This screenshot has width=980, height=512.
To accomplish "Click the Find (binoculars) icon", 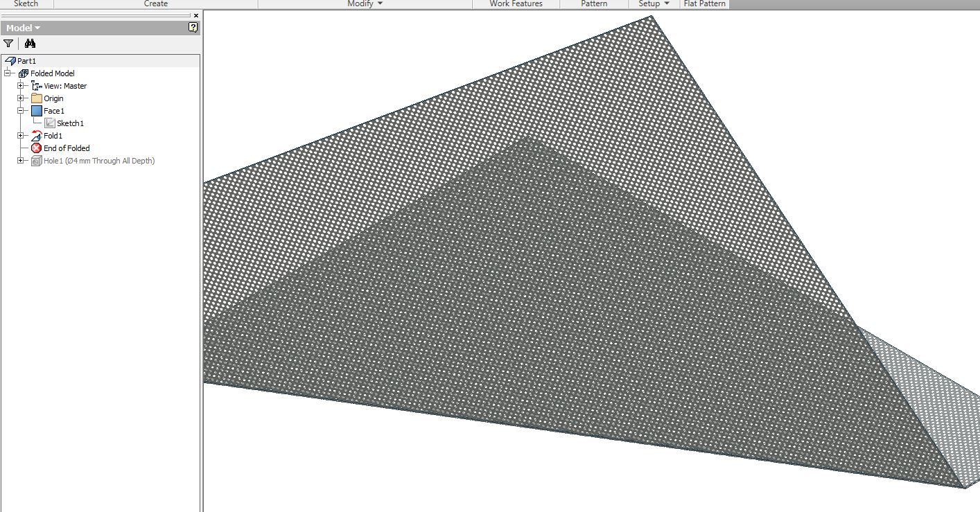I will (x=30, y=43).
